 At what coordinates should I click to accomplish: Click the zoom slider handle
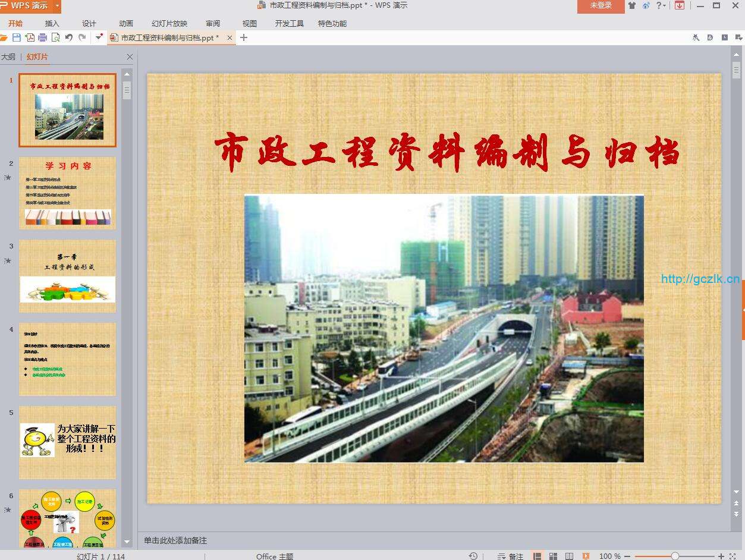point(675,556)
